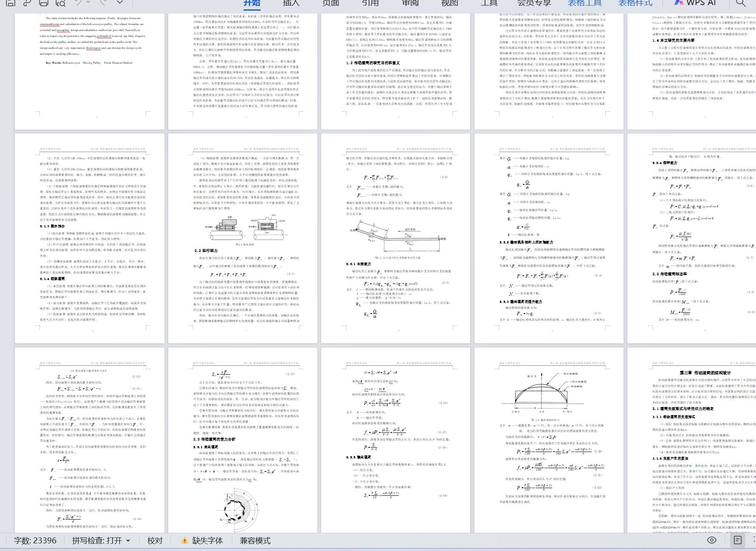The width and height of the screenshot is (756, 551).
Task: Select page thumbnail showing conveyor belt route diagram
Action: pyautogui.click(x=395, y=238)
